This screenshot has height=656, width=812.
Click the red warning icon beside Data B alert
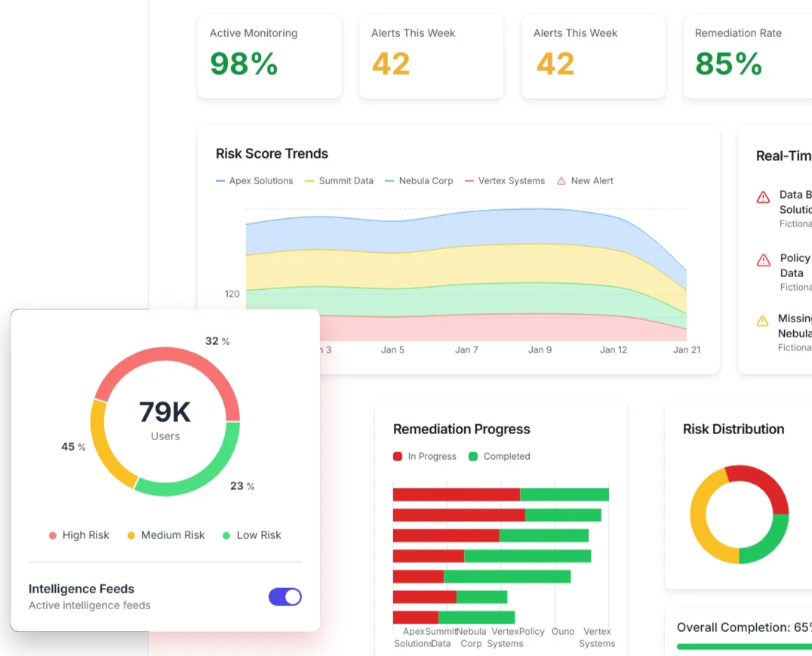[763, 197]
